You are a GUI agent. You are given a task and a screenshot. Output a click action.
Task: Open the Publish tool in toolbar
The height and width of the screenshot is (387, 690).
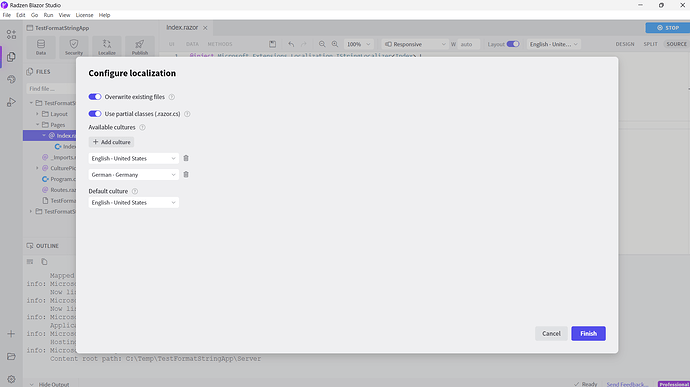[x=140, y=47]
